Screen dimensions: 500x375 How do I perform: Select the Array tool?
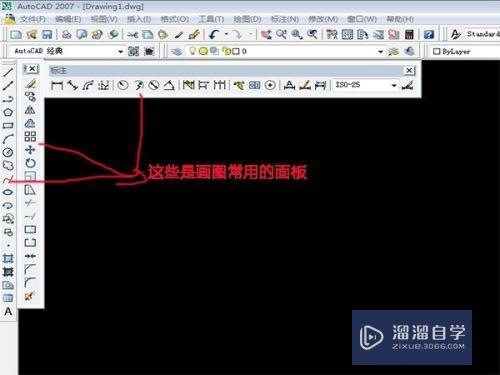click(x=30, y=136)
